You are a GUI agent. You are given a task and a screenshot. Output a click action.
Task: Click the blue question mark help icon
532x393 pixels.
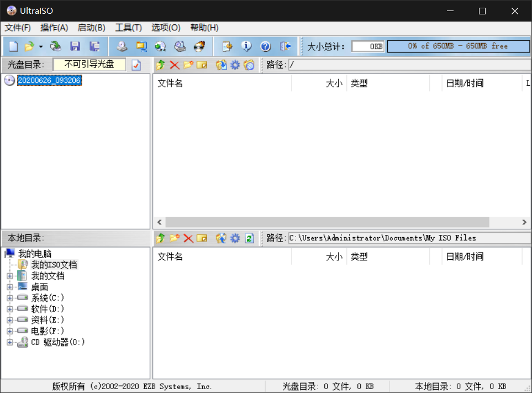[x=266, y=46]
